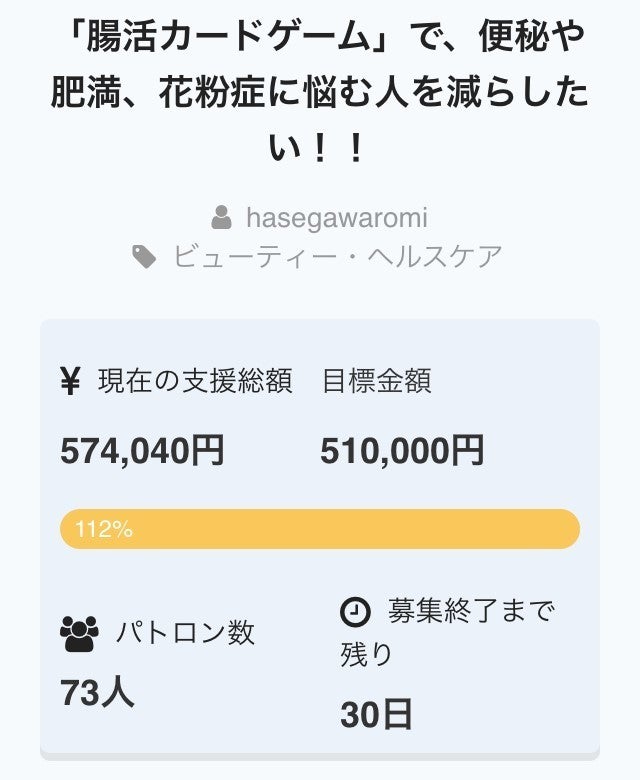Viewport: 640px width, 780px height.
Task: Click the project title 腸活カードゲーム heading
Action: 320,38
